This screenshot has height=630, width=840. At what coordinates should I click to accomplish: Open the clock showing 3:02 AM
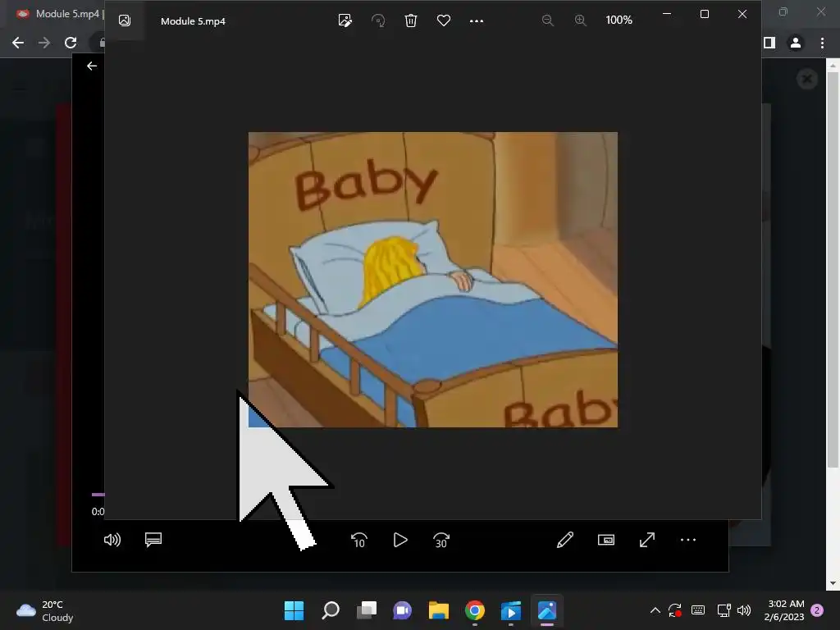coord(784,610)
